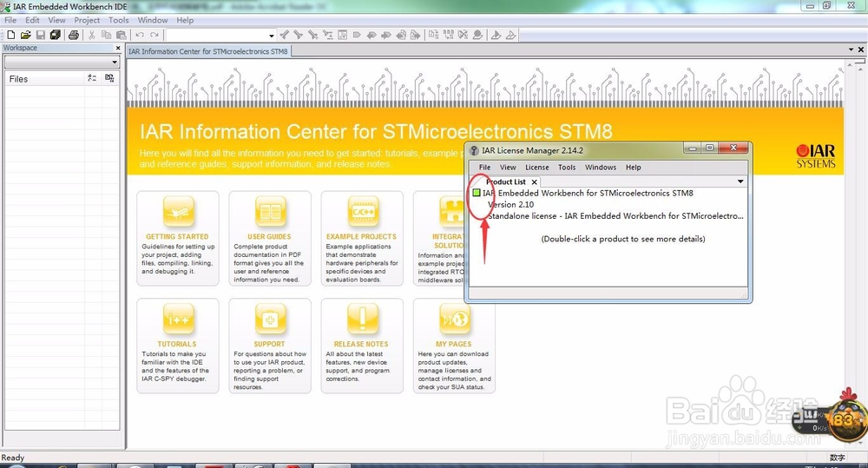
Task: Select STM8 product green license icon
Action: coord(476,193)
